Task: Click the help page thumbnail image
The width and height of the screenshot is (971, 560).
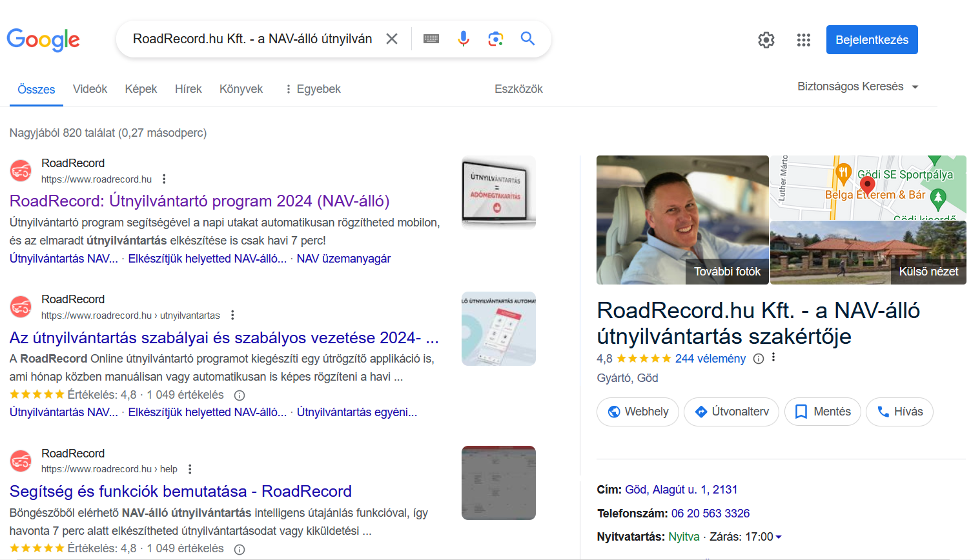Action: click(x=498, y=483)
